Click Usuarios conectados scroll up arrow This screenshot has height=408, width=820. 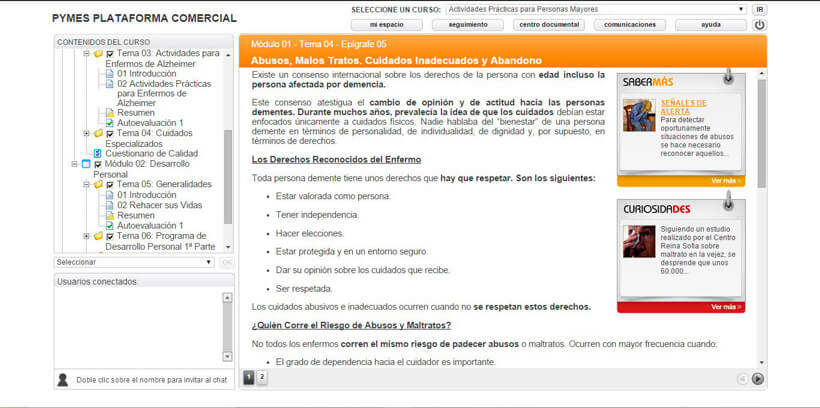pos(227,298)
